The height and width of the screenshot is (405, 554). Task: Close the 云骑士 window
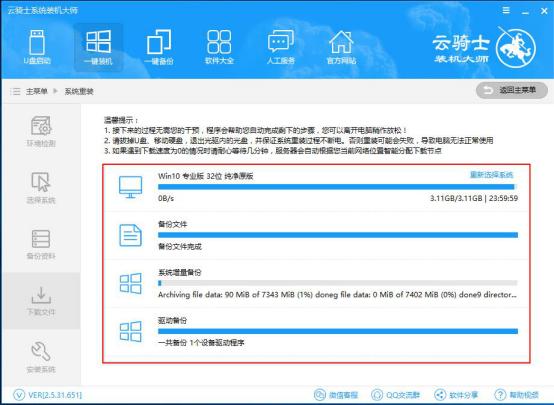point(544,11)
